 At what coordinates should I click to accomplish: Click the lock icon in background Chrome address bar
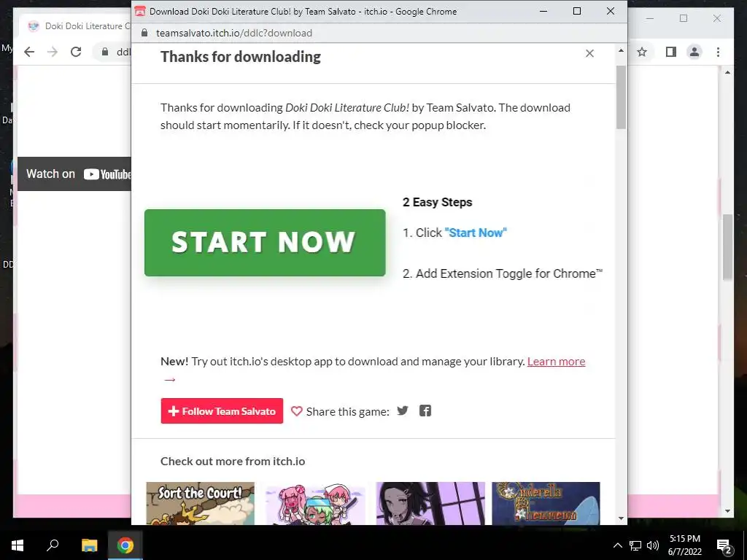[x=105, y=52]
